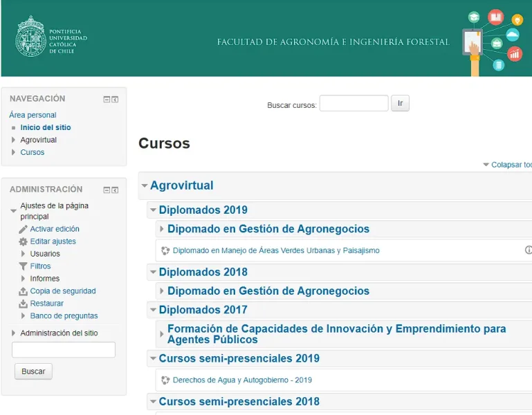Click the upload icon beside Copia de seguridad
The width and height of the screenshot is (532, 415).
[x=23, y=291]
